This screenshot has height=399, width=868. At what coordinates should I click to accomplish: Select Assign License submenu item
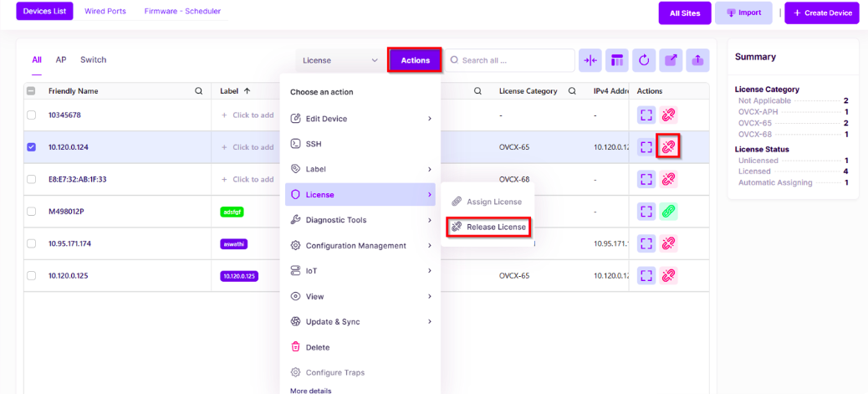tap(488, 202)
